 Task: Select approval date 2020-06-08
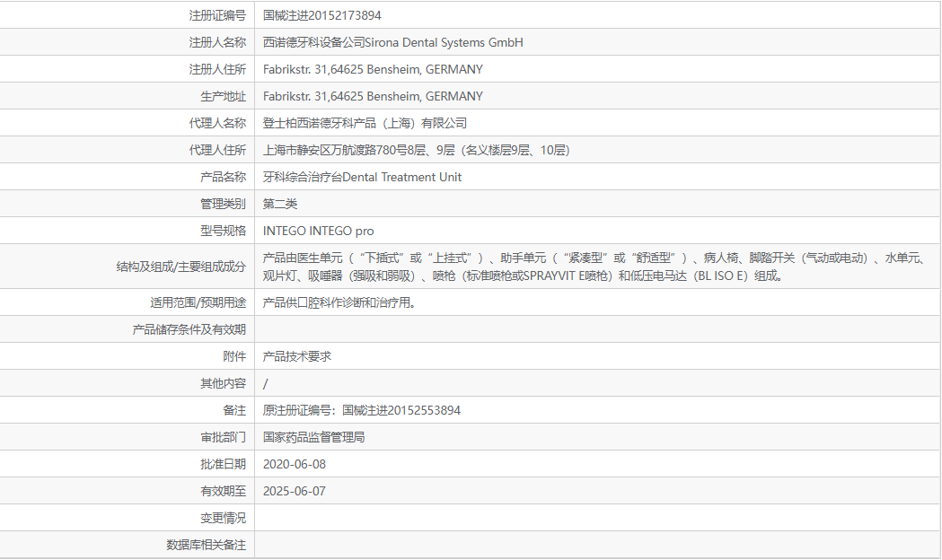[x=295, y=465]
